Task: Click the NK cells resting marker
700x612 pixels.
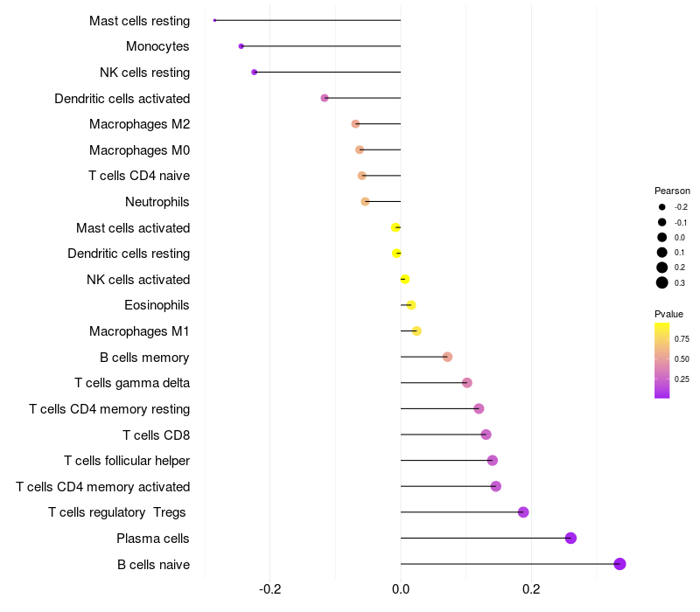Action: (254, 73)
